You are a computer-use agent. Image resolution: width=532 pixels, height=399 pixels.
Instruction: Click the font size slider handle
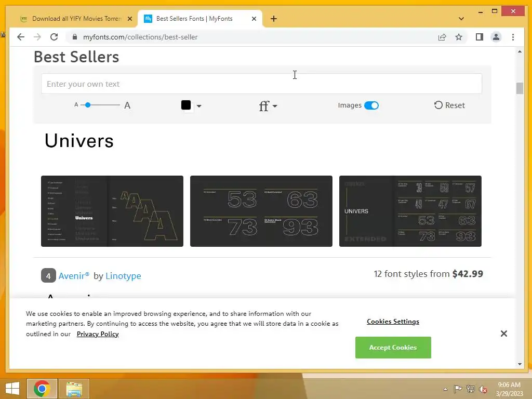tap(88, 105)
